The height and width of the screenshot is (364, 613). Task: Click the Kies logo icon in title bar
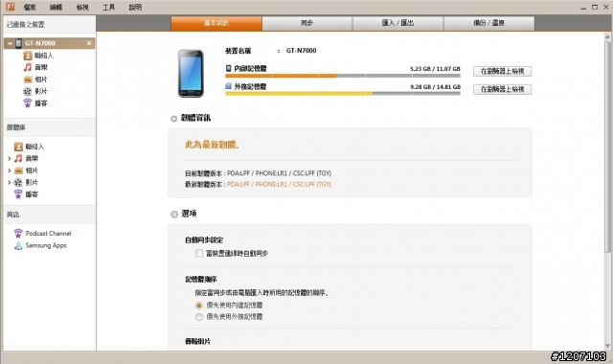(x=11, y=7)
